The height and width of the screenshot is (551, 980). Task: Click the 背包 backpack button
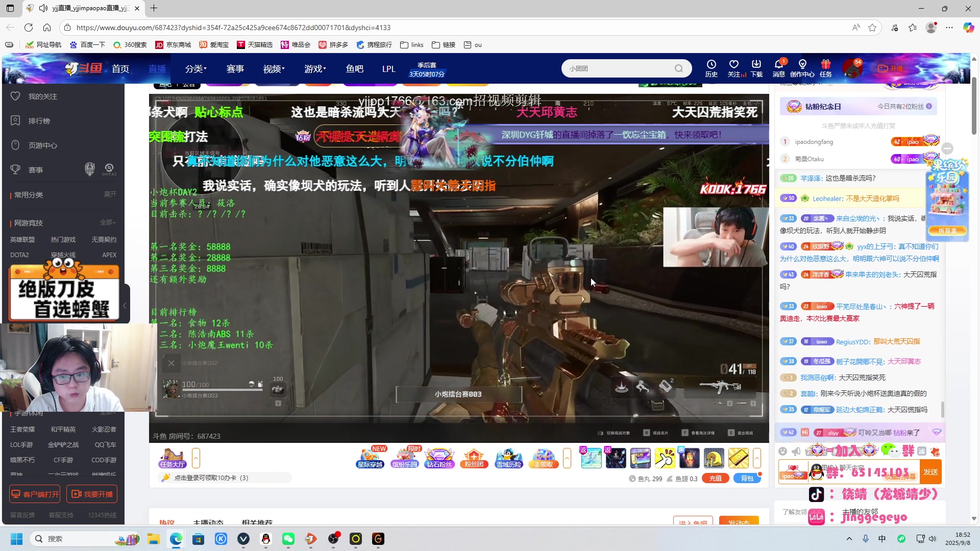(x=747, y=479)
